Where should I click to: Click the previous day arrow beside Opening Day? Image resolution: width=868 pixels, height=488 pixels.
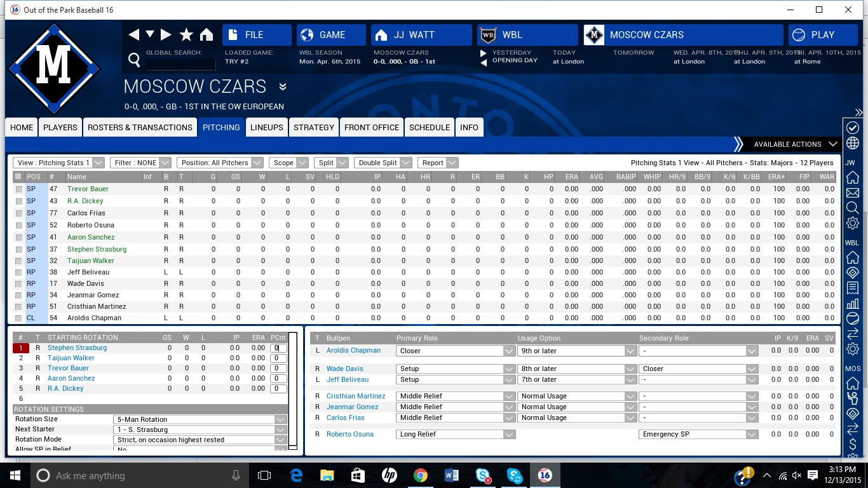coord(484,62)
